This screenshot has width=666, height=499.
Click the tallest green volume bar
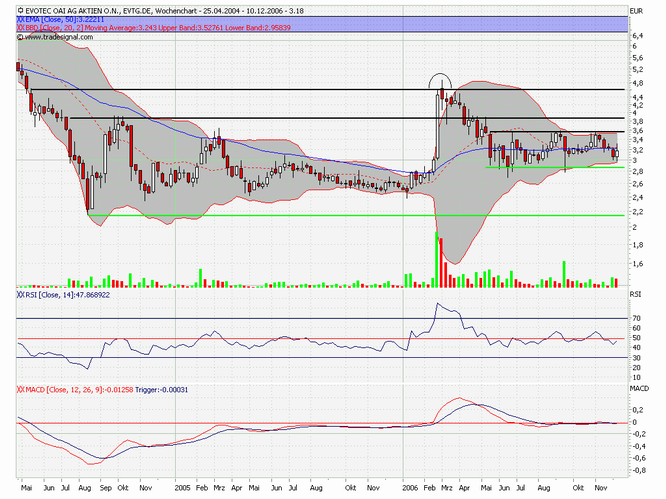point(436,260)
